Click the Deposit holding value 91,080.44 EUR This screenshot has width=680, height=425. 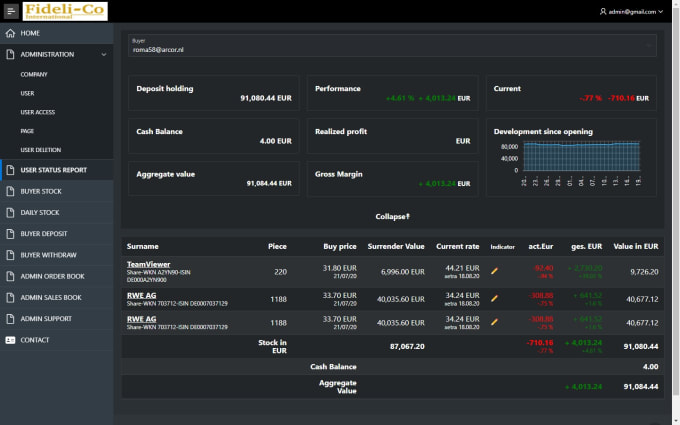[266, 98]
